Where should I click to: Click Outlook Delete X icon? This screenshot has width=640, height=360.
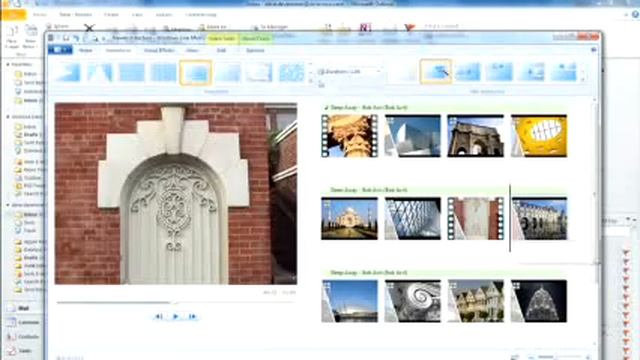[x=89, y=28]
